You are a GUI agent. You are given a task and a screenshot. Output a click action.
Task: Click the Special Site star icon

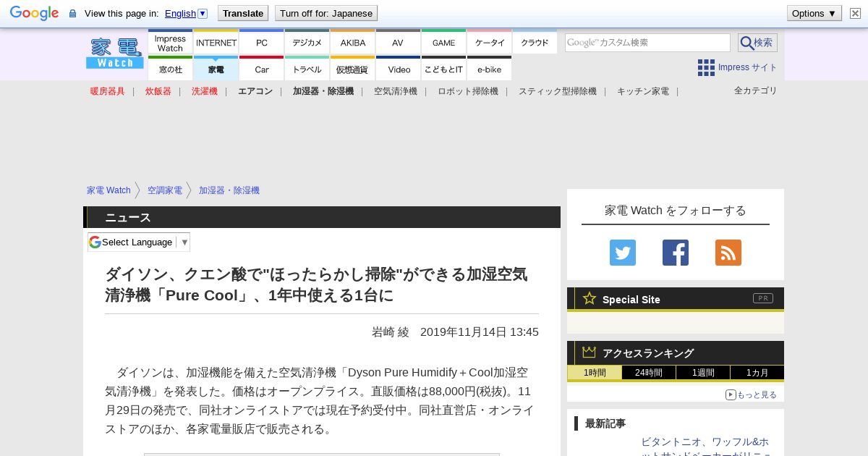pos(590,298)
